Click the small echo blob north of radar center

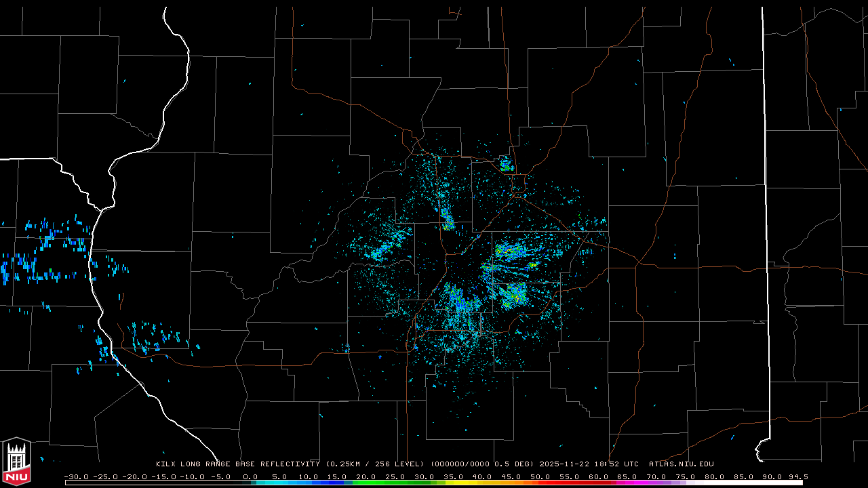point(506,163)
